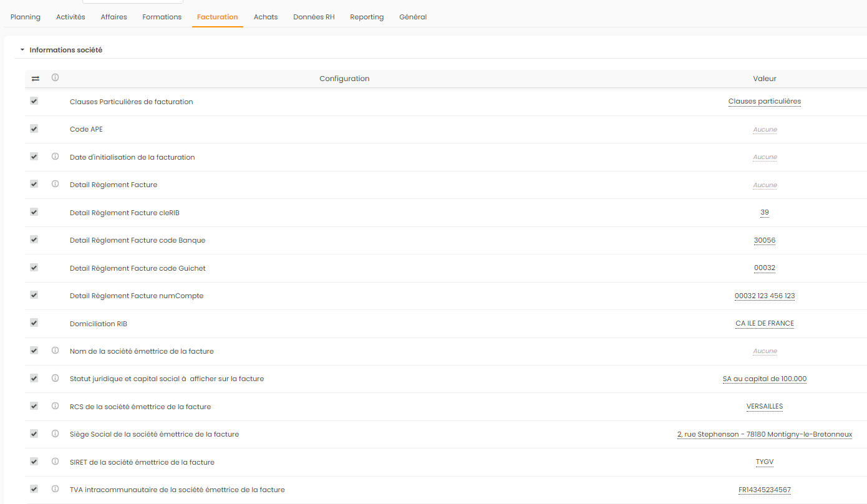
Task: Go to the Reporting tab
Action: 367,17
